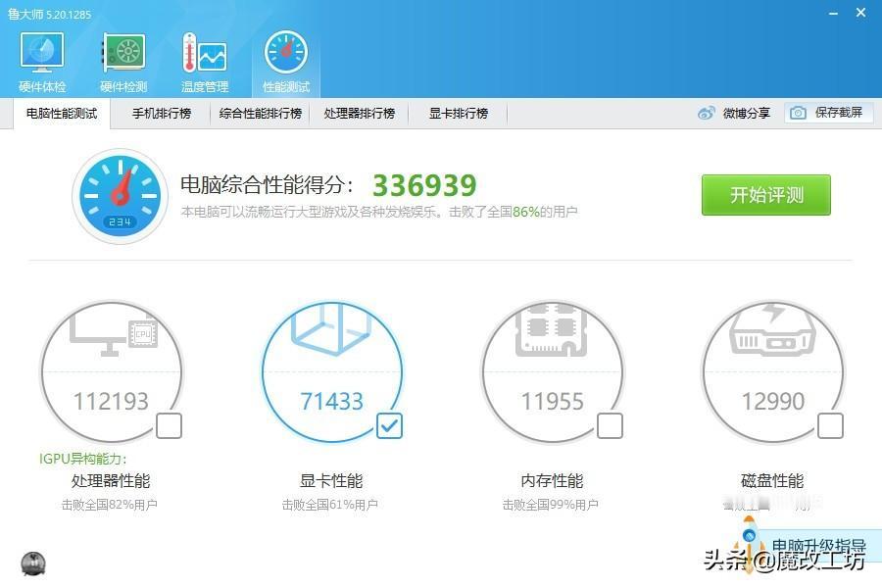The width and height of the screenshot is (882, 588).
Task: Open the 温度管理 temperature management icon
Action: pos(205,62)
